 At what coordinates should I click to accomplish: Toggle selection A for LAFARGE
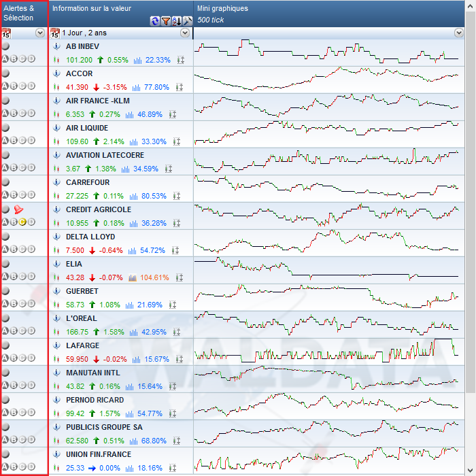pos(5,358)
